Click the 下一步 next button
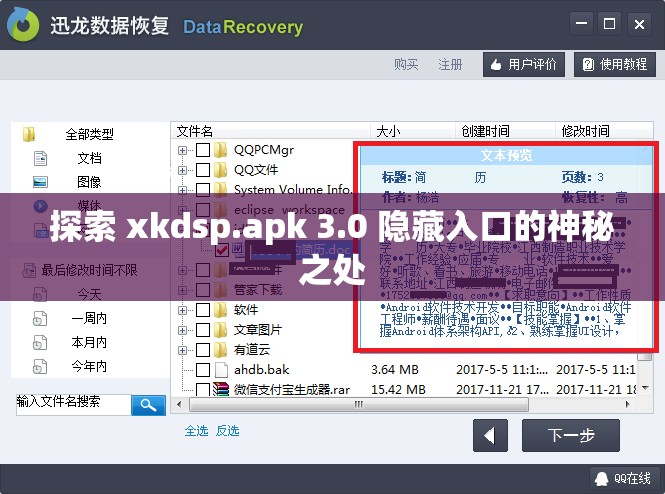Screen dimensions: 665x494 click(x=571, y=435)
